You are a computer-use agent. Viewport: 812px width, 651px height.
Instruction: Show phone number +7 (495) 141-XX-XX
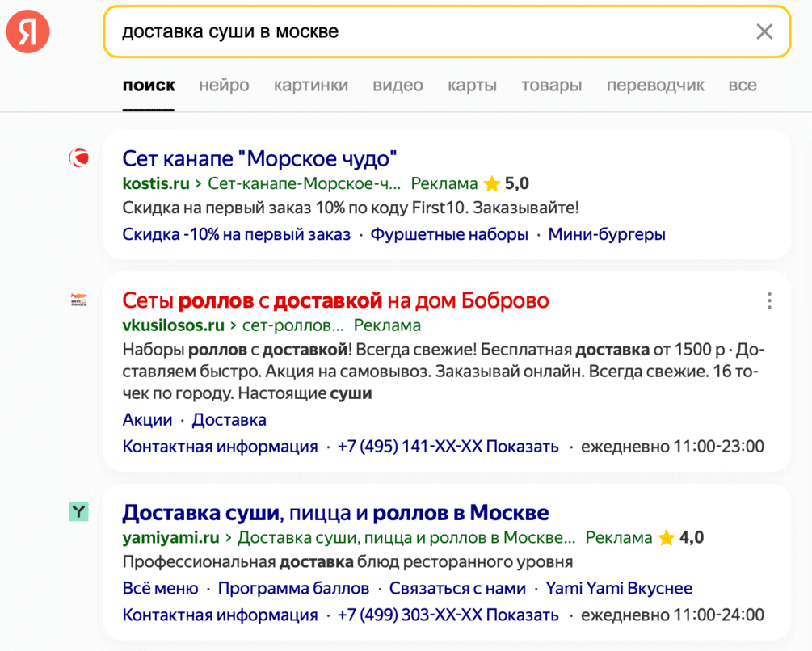pyautogui.click(x=448, y=446)
